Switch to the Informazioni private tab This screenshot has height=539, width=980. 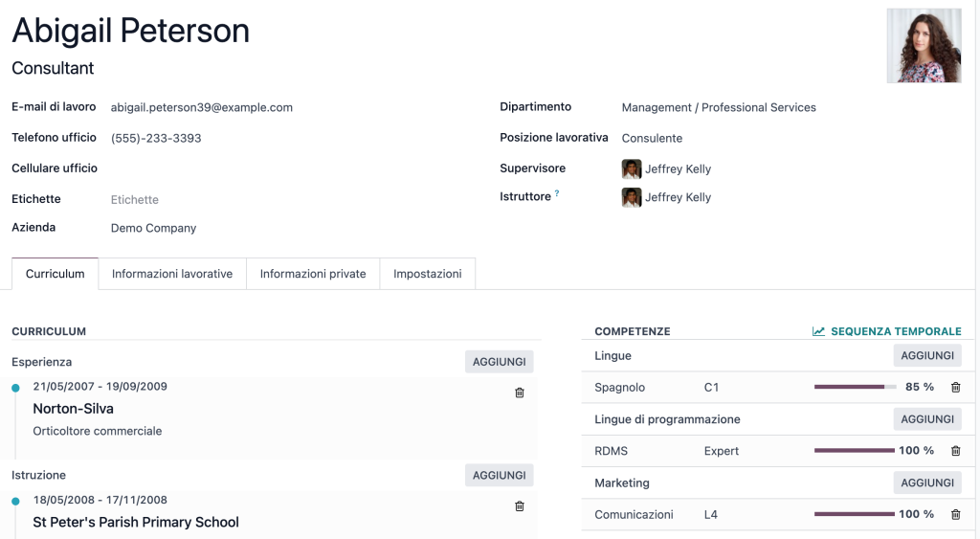(313, 274)
